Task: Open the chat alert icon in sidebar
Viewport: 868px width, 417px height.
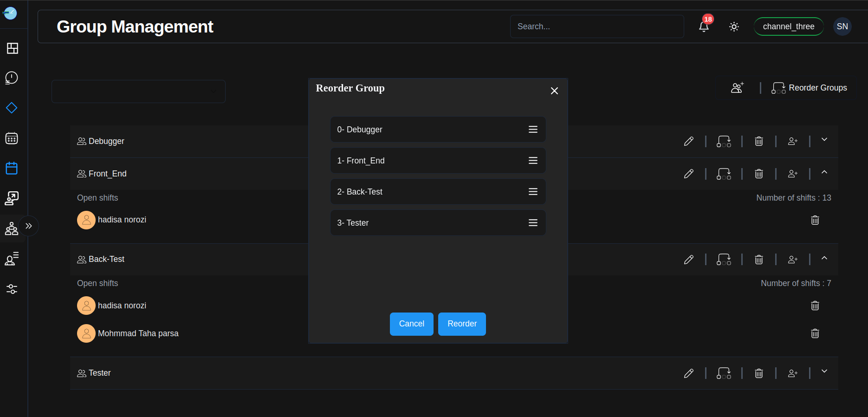Action: [x=12, y=78]
